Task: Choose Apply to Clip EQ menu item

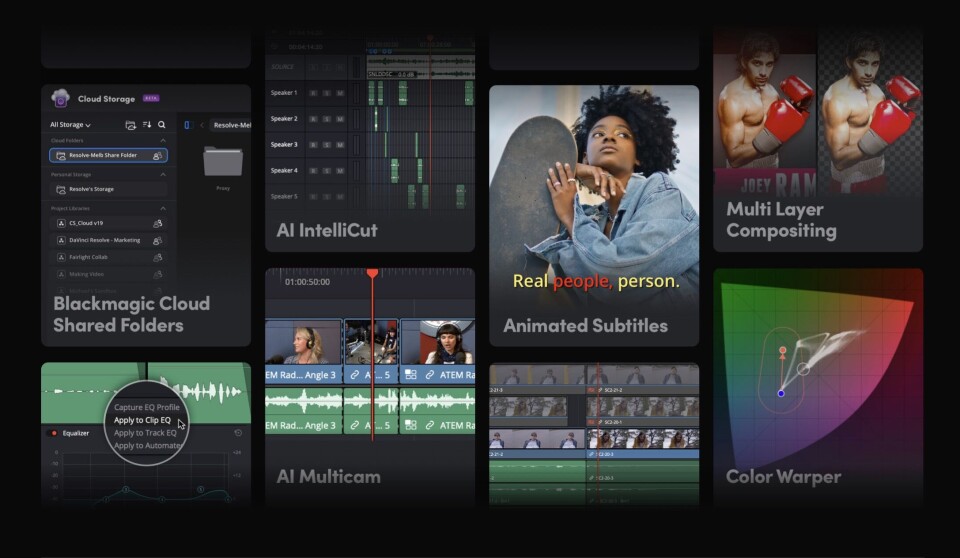Action: [142, 420]
